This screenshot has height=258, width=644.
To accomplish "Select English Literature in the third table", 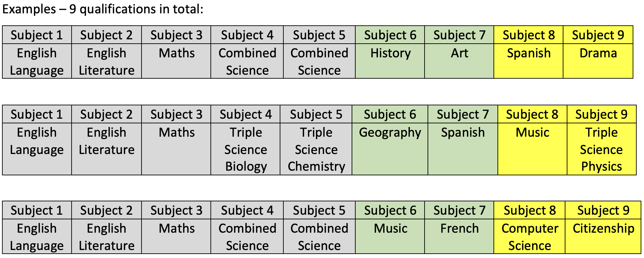I will click(x=107, y=237).
